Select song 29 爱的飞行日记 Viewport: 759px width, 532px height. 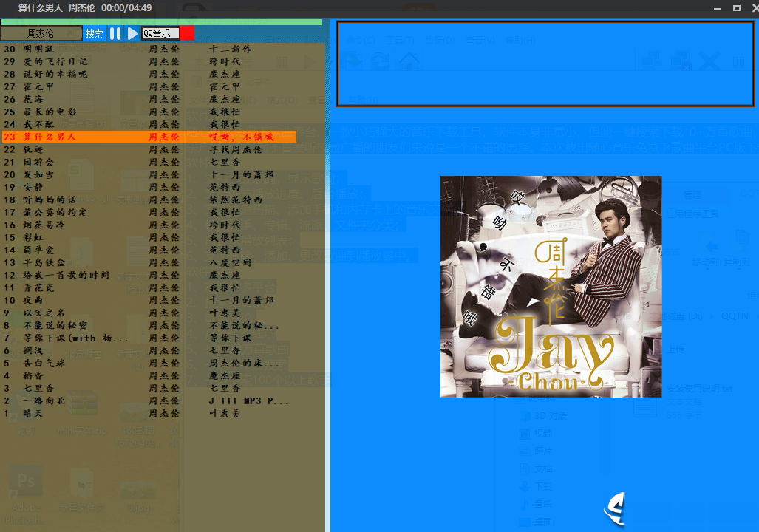[149, 61]
